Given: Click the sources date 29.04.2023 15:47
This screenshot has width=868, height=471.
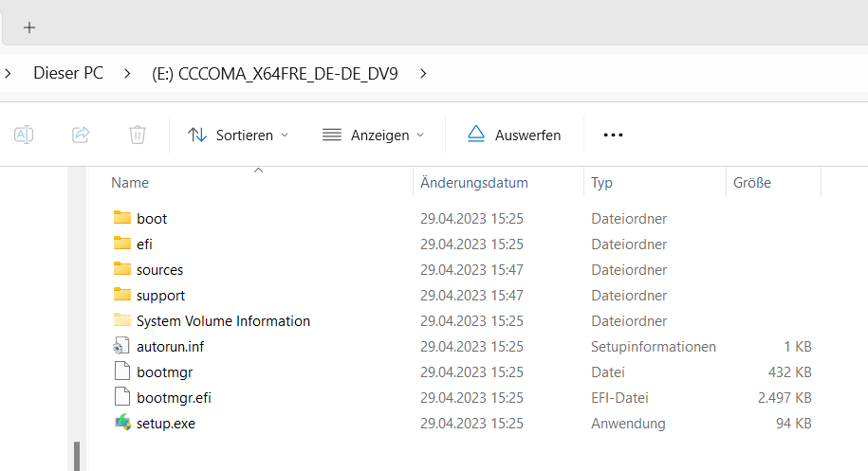Looking at the screenshot, I should 471,270.
